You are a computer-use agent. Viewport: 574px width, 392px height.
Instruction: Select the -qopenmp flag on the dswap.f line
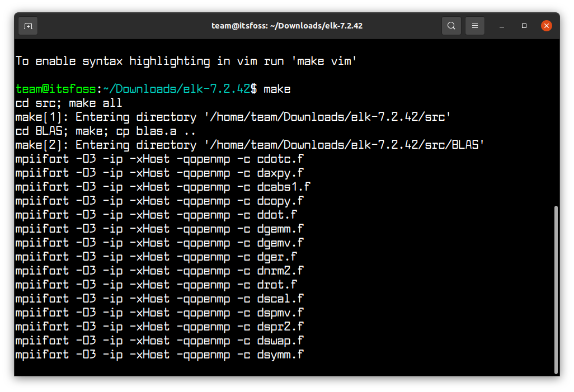coord(204,341)
